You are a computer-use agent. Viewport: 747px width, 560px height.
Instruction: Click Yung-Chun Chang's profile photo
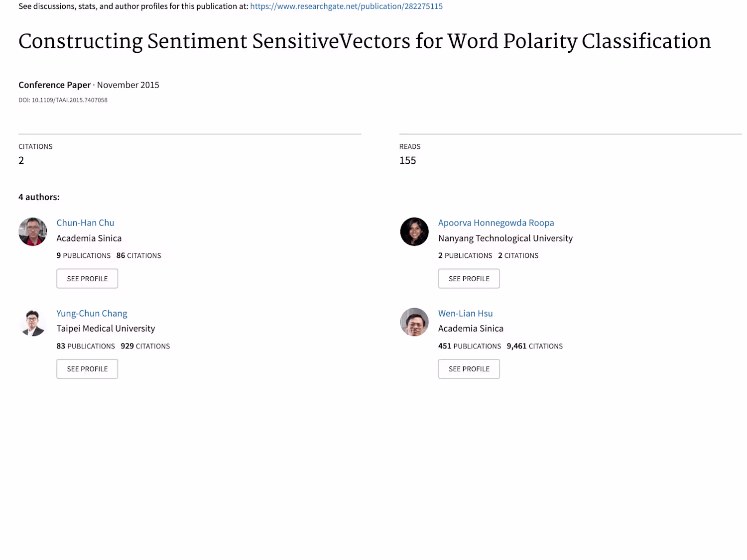click(x=33, y=322)
